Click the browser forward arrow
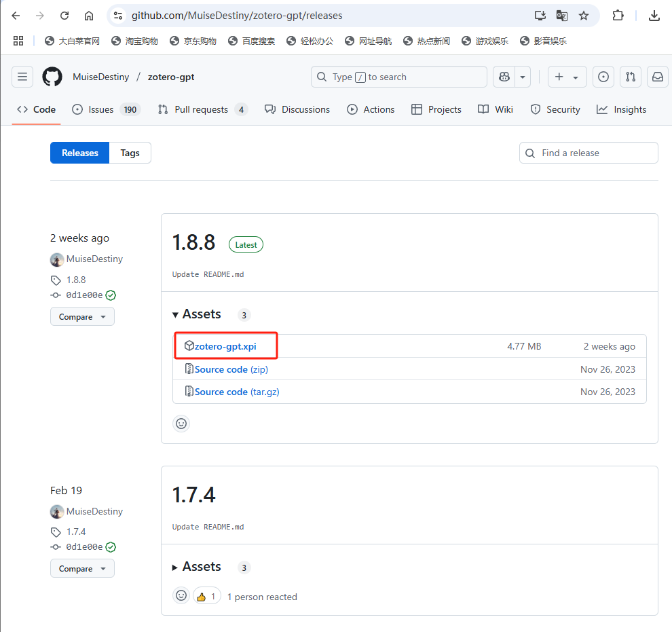672x632 pixels. pos(40,16)
